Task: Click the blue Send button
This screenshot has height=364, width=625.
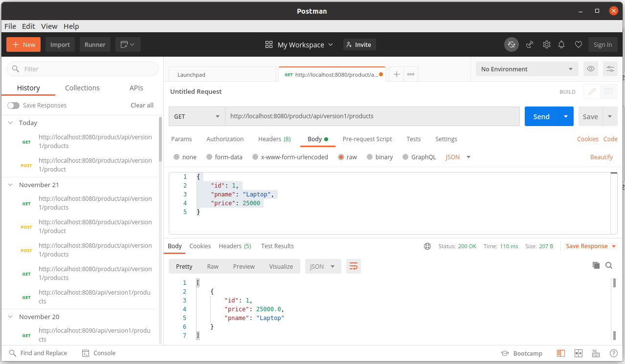Action: click(541, 117)
